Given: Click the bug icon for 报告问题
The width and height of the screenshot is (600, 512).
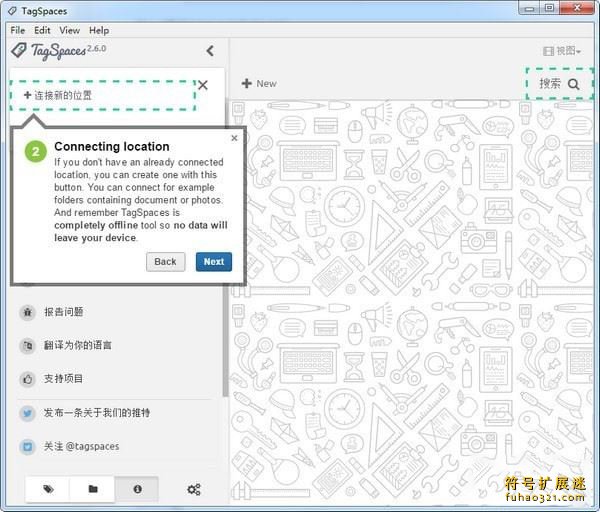Looking at the screenshot, I should coord(28,312).
